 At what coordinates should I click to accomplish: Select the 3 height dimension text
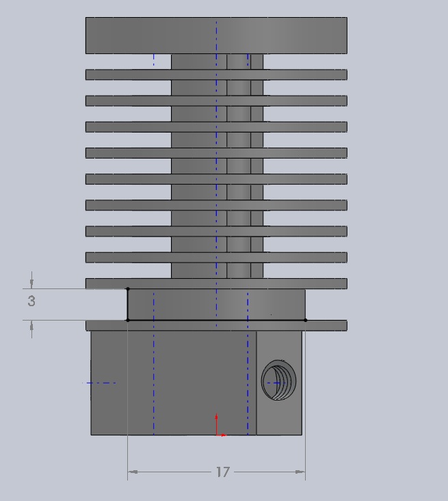click(31, 301)
